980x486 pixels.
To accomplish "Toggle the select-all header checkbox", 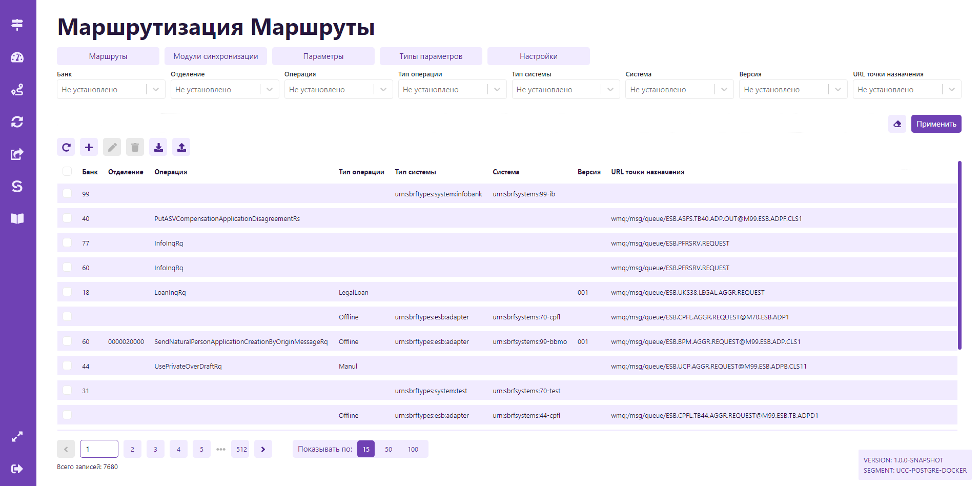I will point(67,171).
